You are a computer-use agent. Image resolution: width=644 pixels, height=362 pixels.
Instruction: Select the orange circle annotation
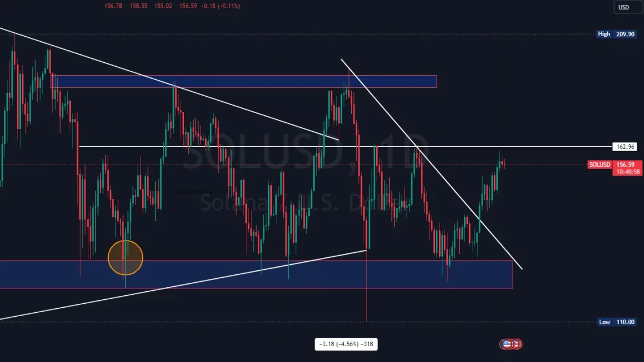pyautogui.click(x=125, y=258)
